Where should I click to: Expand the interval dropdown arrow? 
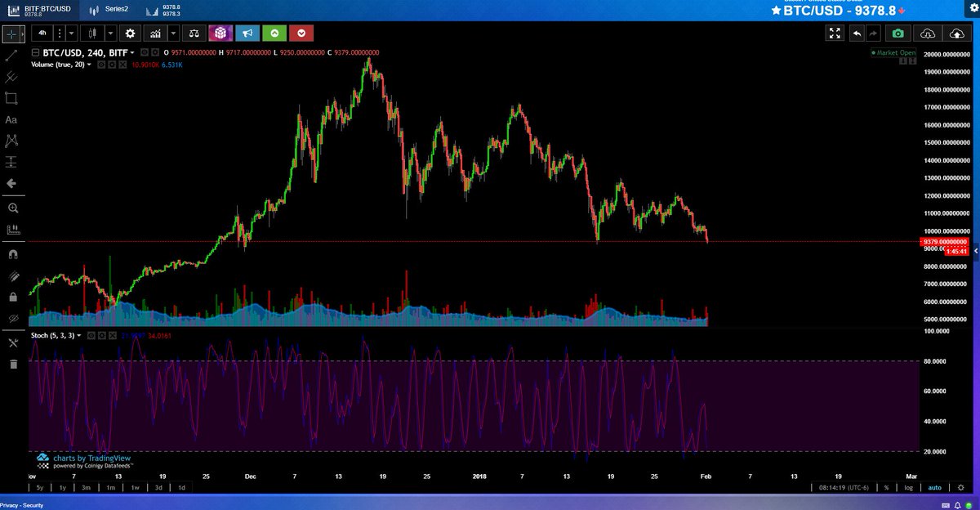coord(71,34)
